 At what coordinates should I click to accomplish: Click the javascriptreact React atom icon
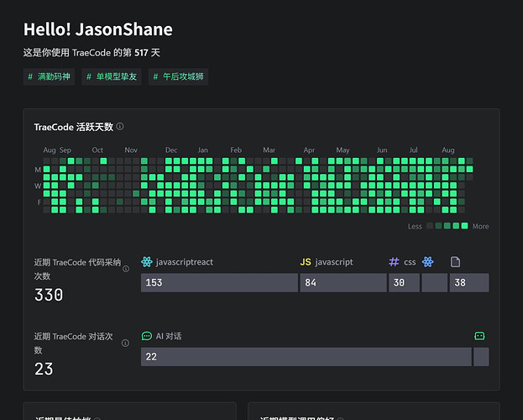146,262
